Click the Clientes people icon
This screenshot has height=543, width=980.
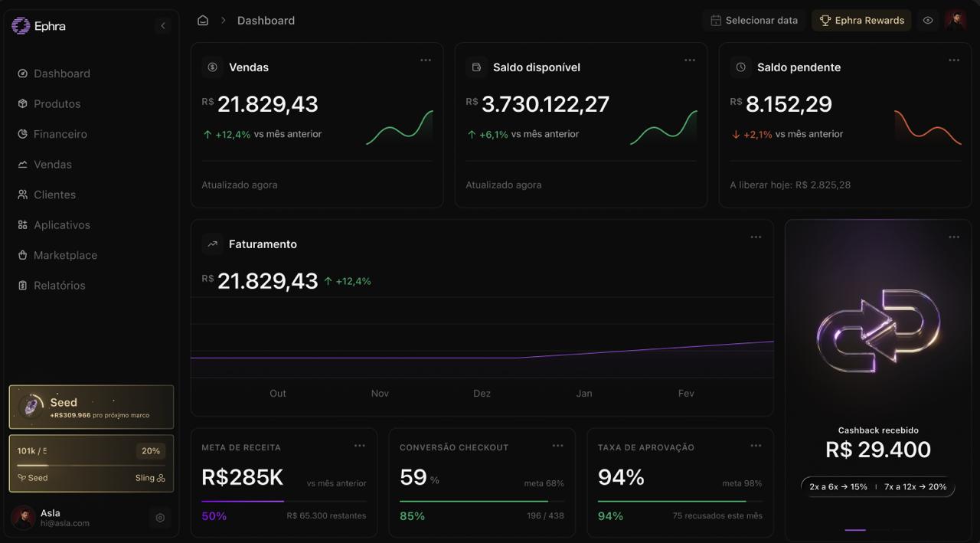(x=22, y=195)
